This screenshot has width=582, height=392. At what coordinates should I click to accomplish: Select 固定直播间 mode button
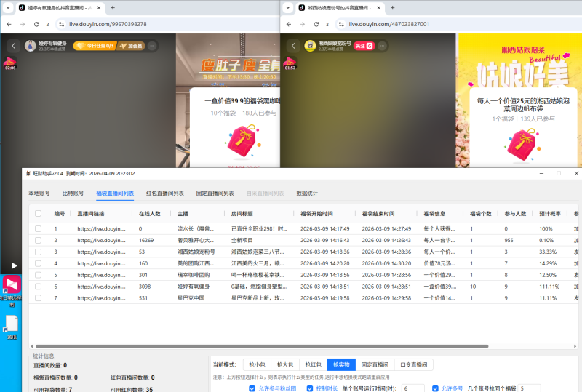pos(375,364)
